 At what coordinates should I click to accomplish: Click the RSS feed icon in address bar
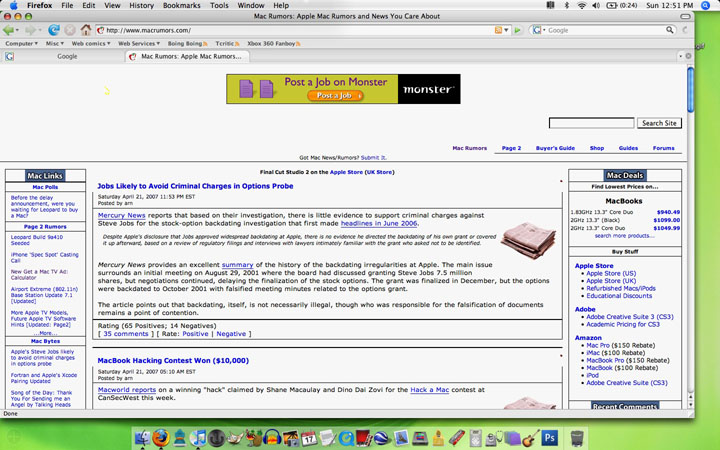click(x=498, y=30)
